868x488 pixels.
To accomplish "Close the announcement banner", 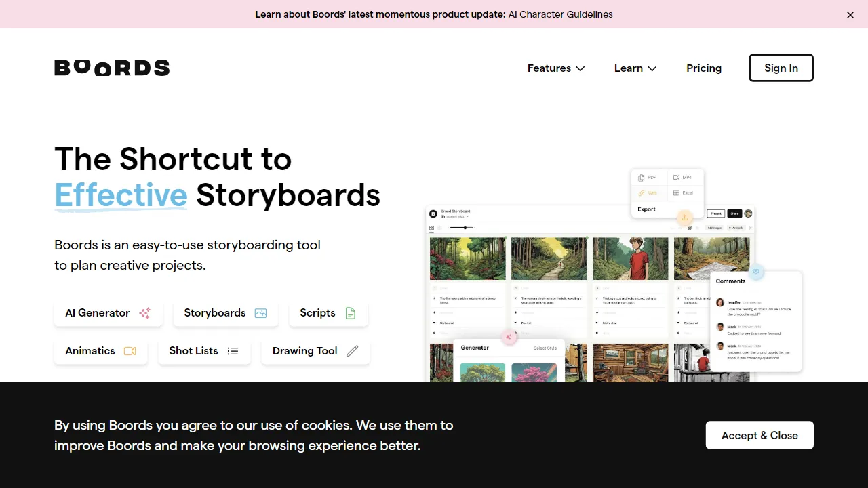I will (850, 15).
